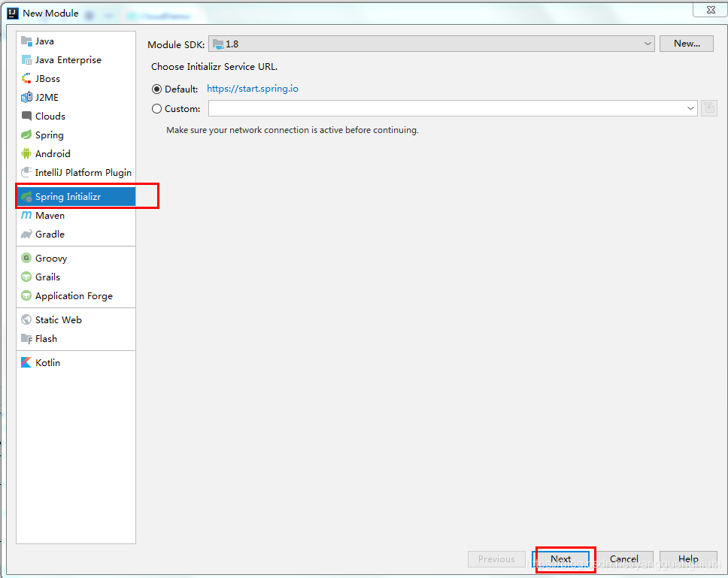The image size is (728, 578).
Task: Click the 'Default:' label text
Action: (x=181, y=89)
